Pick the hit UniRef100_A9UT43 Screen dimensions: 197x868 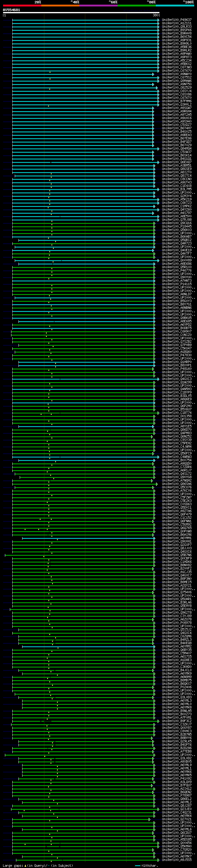[177, 183]
